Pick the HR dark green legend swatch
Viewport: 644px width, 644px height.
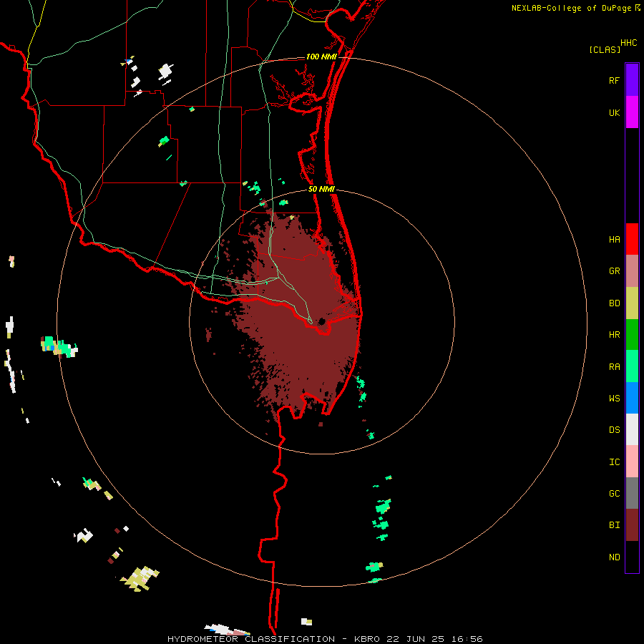pyautogui.click(x=632, y=335)
